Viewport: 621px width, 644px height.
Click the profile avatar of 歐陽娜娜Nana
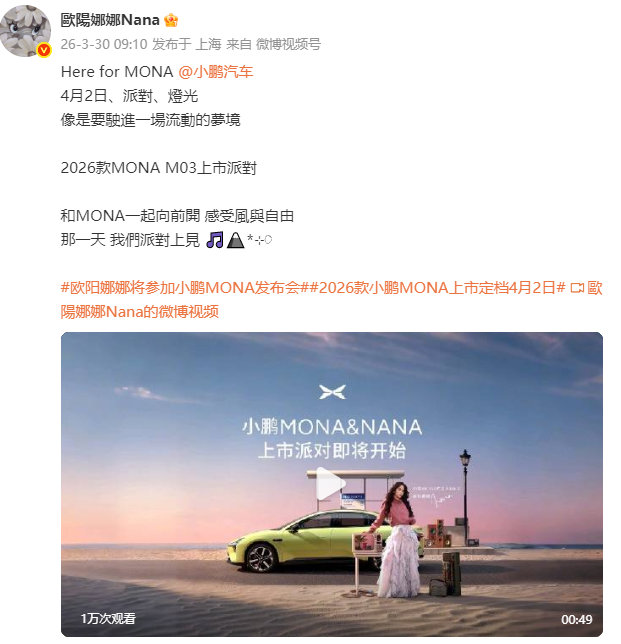25,31
